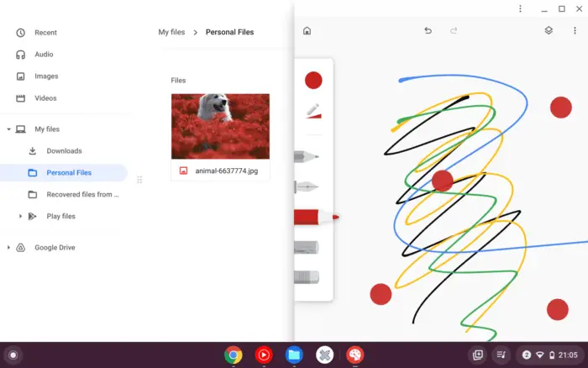
Task: Open the X-shaped app icon on shelf
Action: 325,355
